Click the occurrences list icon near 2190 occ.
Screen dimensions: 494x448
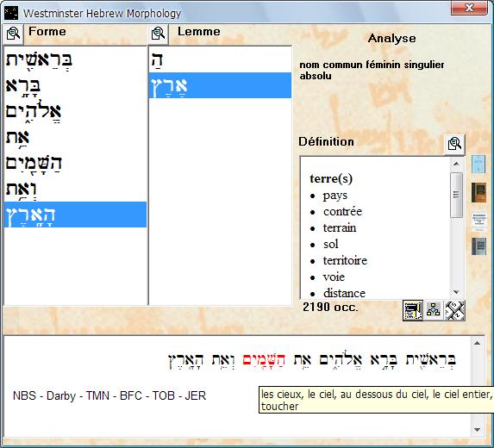click(413, 310)
